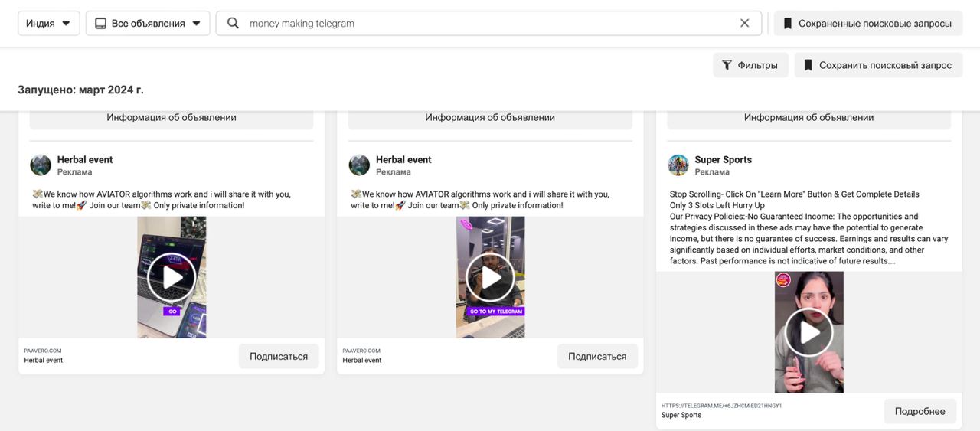Click Подписаться on first Herbal event ad
Screen dimensions: 980x431
point(279,356)
